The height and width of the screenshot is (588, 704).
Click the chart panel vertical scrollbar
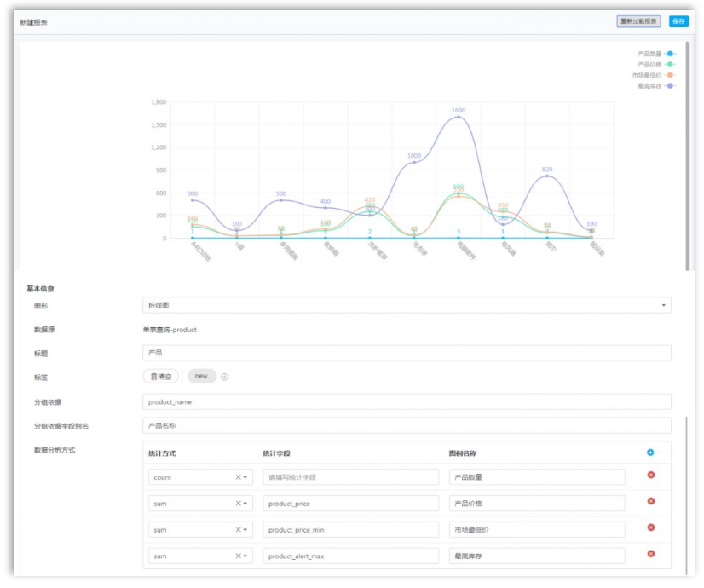click(x=687, y=156)
